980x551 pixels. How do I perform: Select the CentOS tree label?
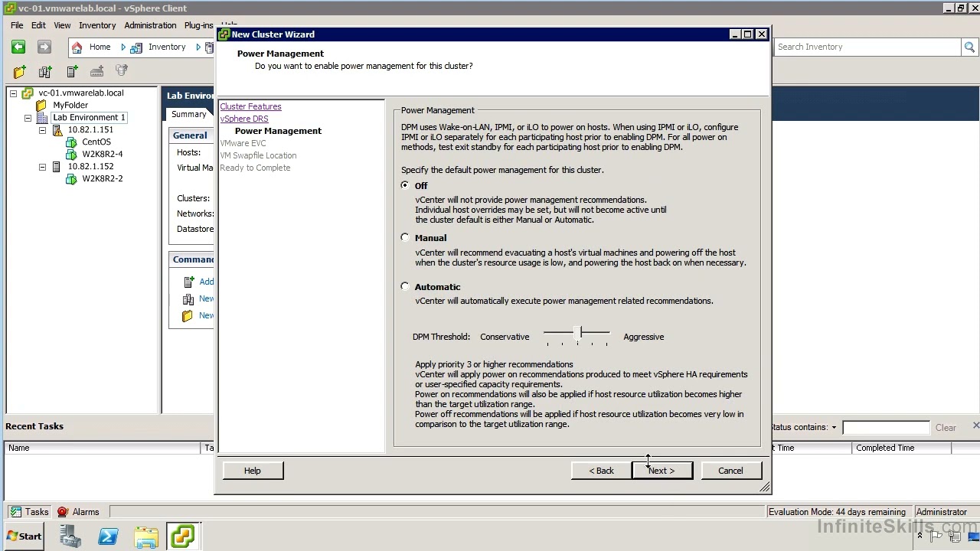[x=96, y=142]
